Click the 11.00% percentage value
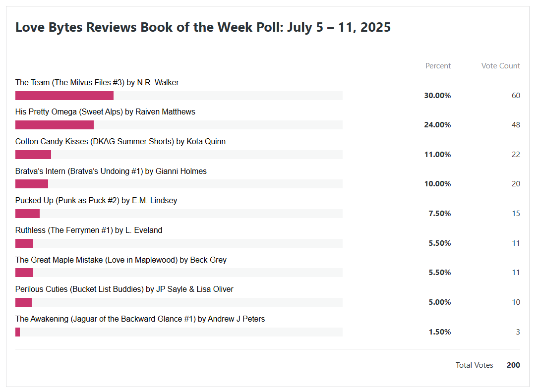 tap(437, 155)
